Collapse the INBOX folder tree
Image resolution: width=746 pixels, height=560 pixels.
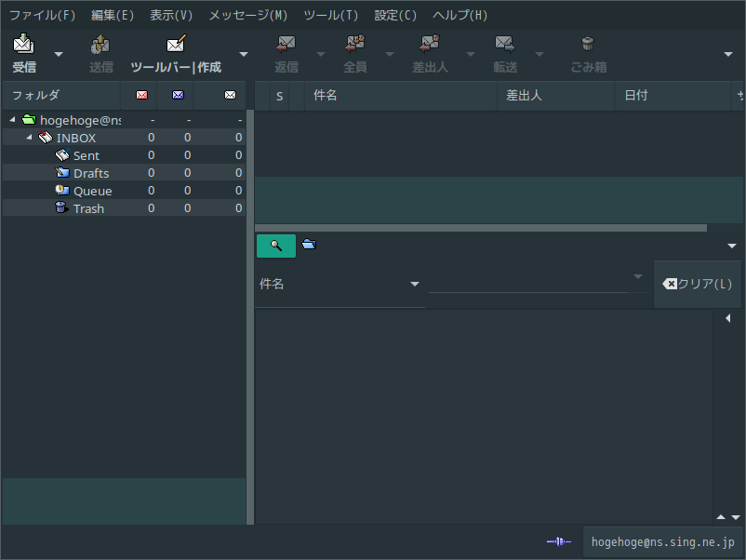29,138
